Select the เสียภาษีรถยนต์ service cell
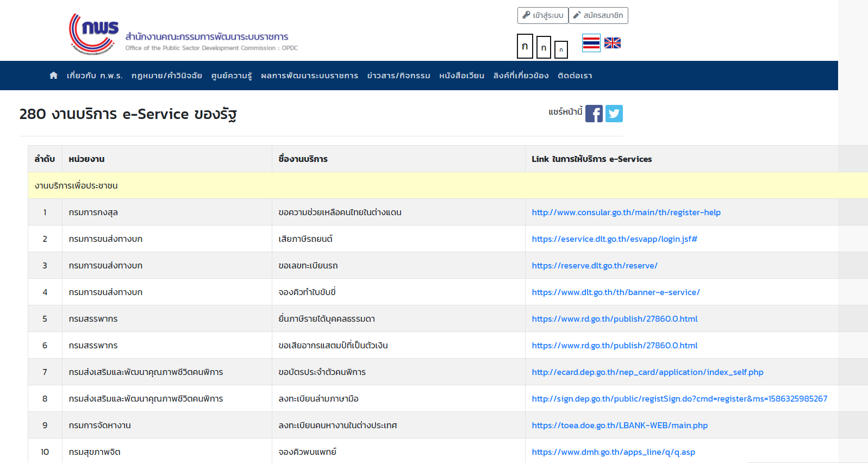The image size is (868, 463). click(398, 239)
